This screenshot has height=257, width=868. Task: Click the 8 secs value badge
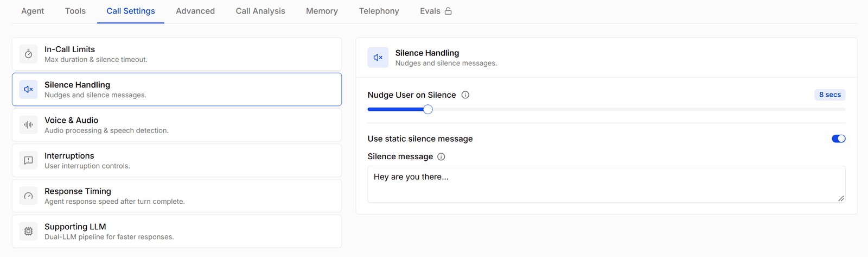[830, 95]
